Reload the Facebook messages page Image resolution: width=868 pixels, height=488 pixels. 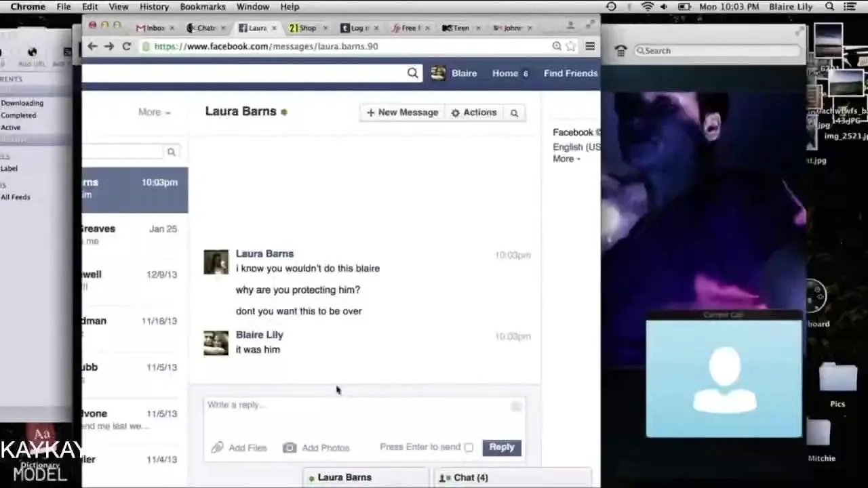coord(126,46)
